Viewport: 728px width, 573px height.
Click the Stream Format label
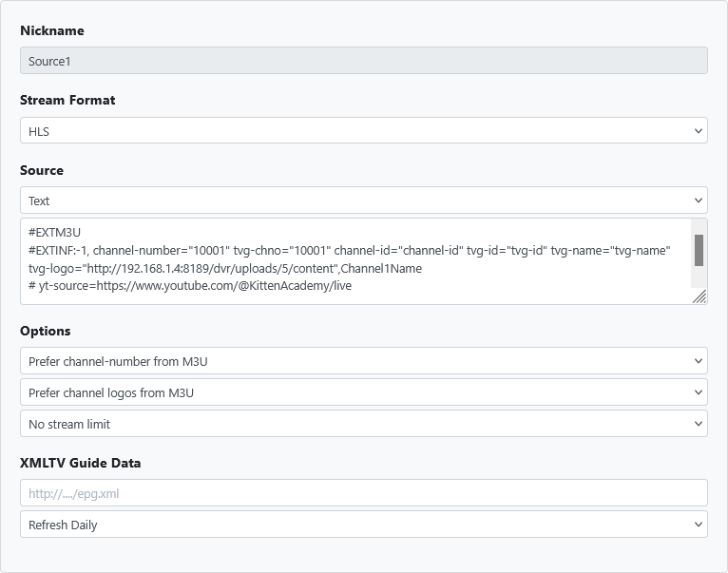(67, 100)
